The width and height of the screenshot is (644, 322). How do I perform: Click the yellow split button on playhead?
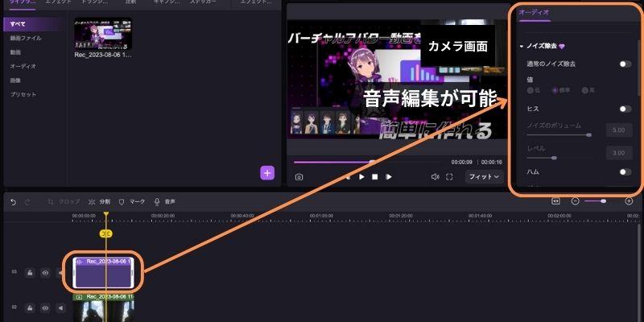(106, 233)
